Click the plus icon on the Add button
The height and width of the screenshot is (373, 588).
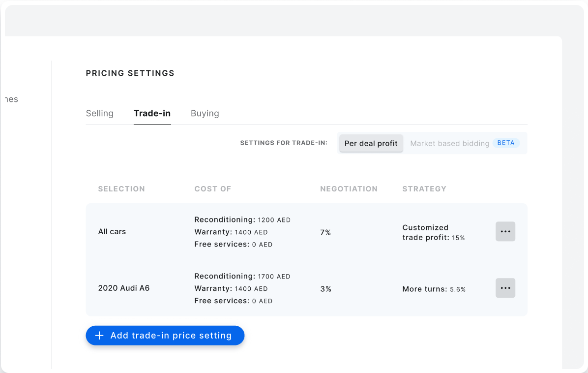tap(99, 336)
